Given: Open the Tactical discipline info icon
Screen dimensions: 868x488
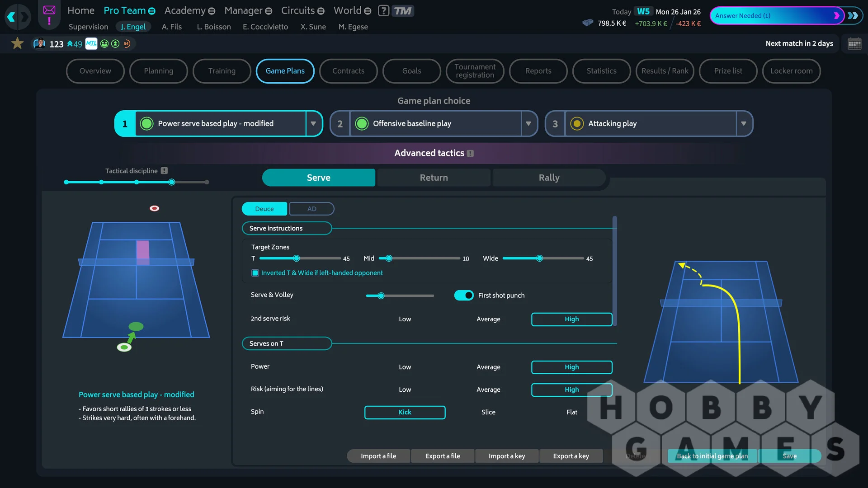Looking at the screenshot, I should coord(164,171).
